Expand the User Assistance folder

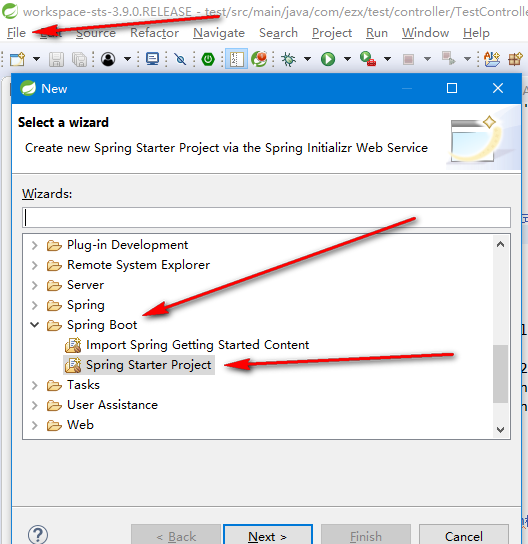(34, 405)
